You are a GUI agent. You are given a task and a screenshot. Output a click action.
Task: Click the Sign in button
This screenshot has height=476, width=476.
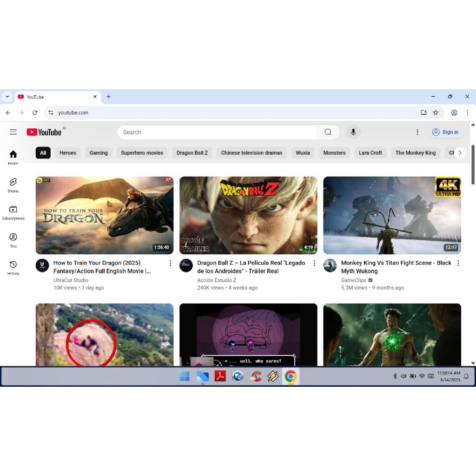[445, 132]
